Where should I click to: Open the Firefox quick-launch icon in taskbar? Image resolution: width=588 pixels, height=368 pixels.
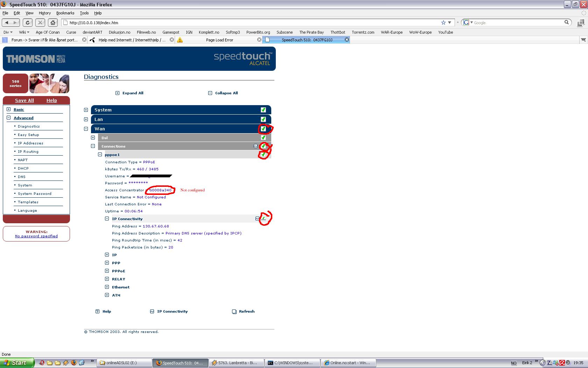click(73, 363)
